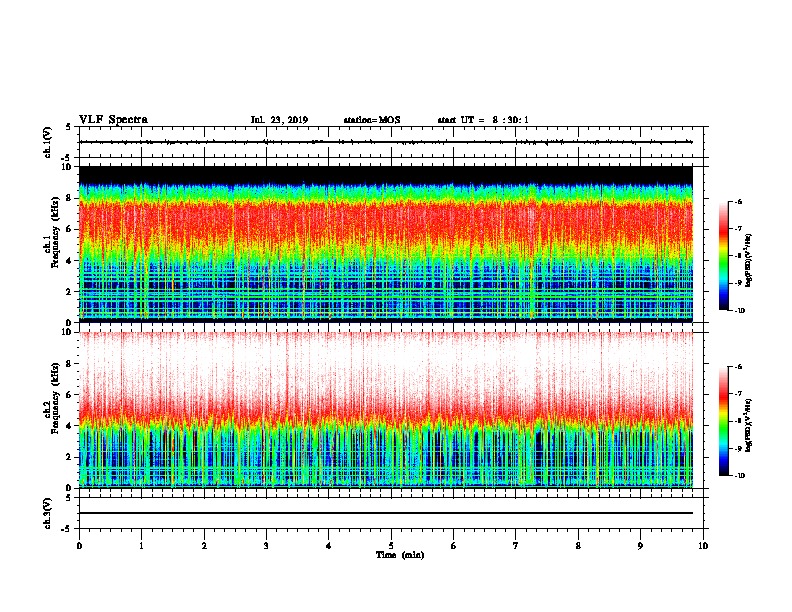The width and height of the screenshot is (792, 612).
Task: Click the ch.2 colorbar "log(PSD)" label
Action: [749, 425]
